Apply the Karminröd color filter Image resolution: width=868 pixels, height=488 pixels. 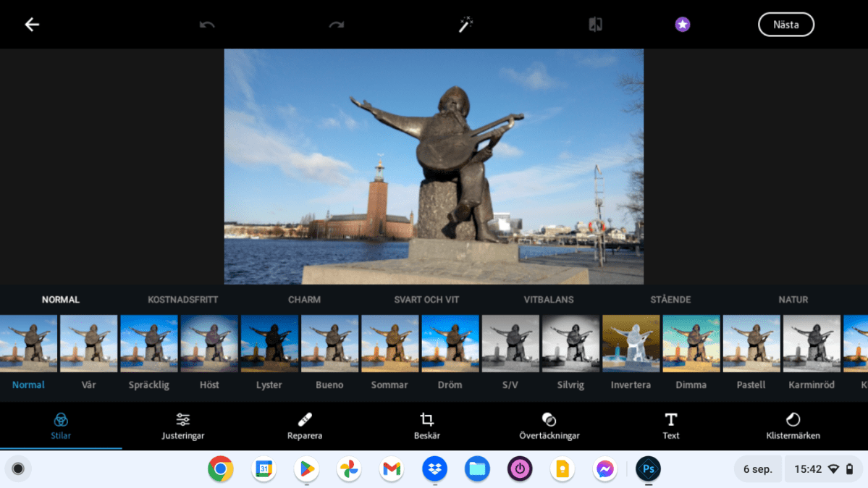(812, 342)
